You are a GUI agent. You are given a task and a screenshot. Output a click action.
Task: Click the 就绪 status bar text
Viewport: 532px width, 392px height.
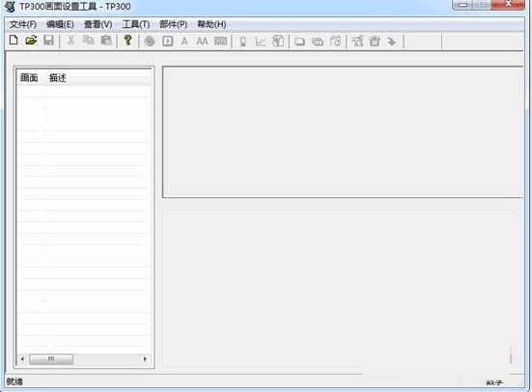[14, 381]
